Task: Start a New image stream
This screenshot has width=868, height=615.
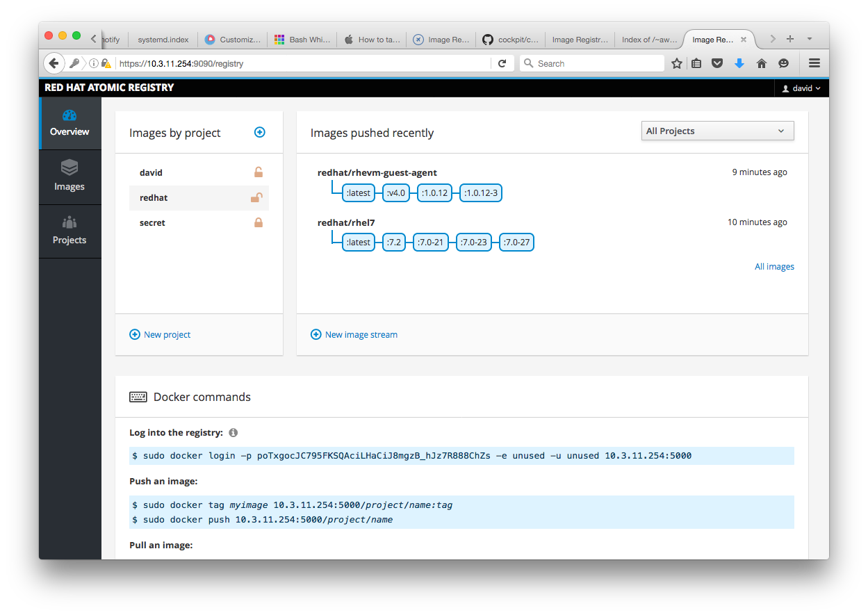Action: click(x=354, y=334)
